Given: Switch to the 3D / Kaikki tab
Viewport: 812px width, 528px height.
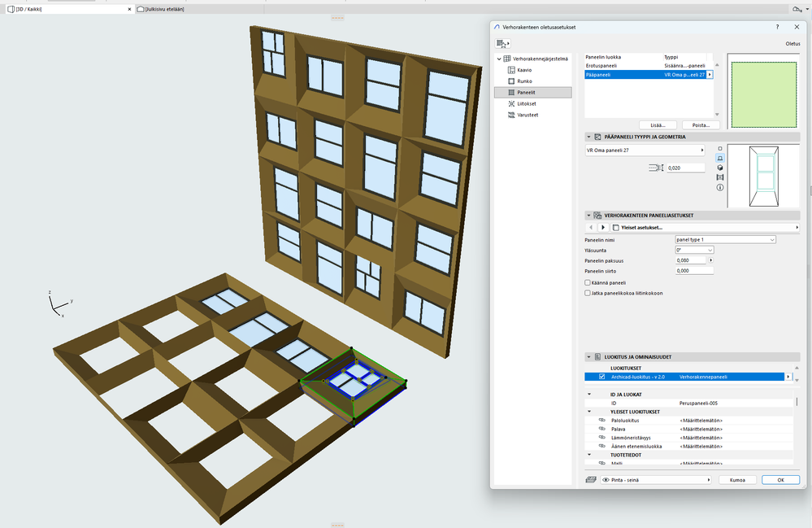Looking at the screenshot, I should point(28,9).
